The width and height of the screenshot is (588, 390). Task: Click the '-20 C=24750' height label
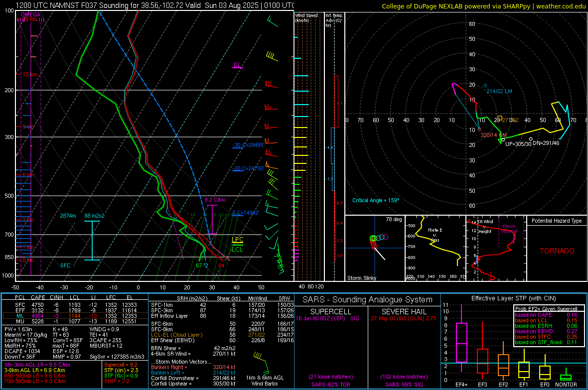tap(248, 168)
